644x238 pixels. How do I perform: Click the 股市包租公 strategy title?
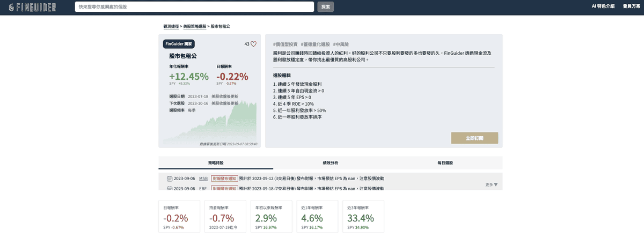(x=183, y=56)
